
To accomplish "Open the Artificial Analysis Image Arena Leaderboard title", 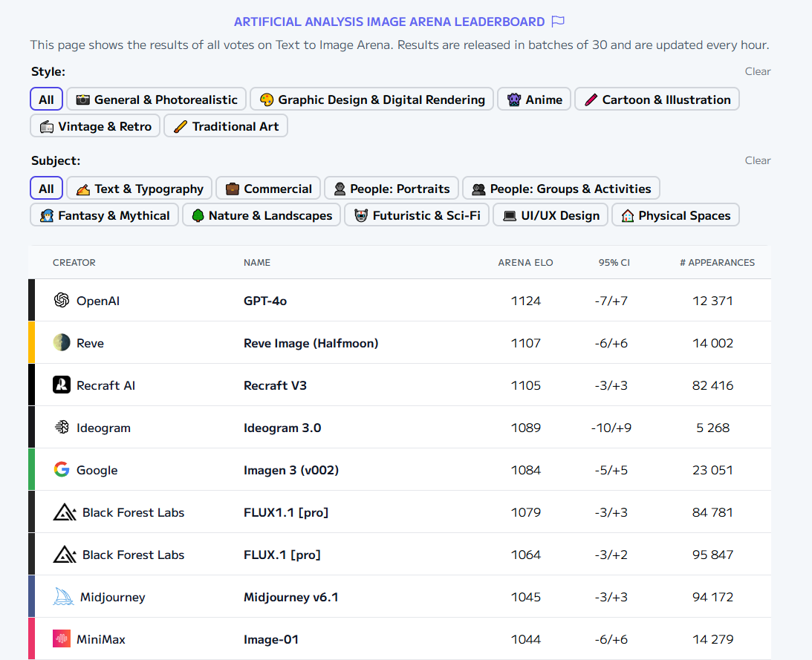I will coord(389,22).
